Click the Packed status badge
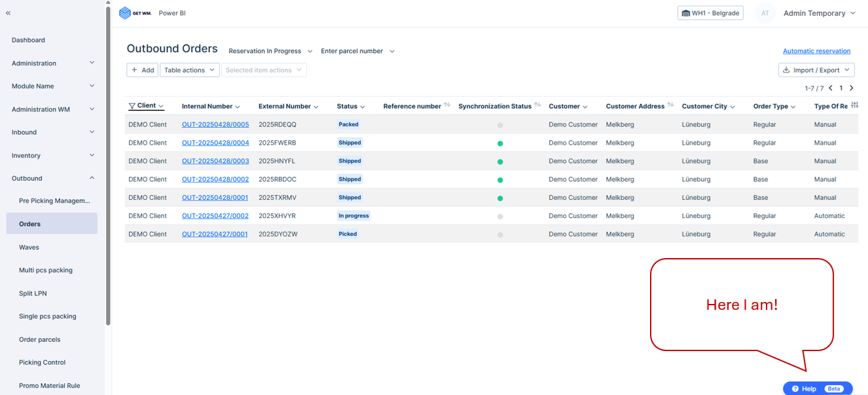The height and width of the screenshot is (395, 868). [x=348, y=124]
